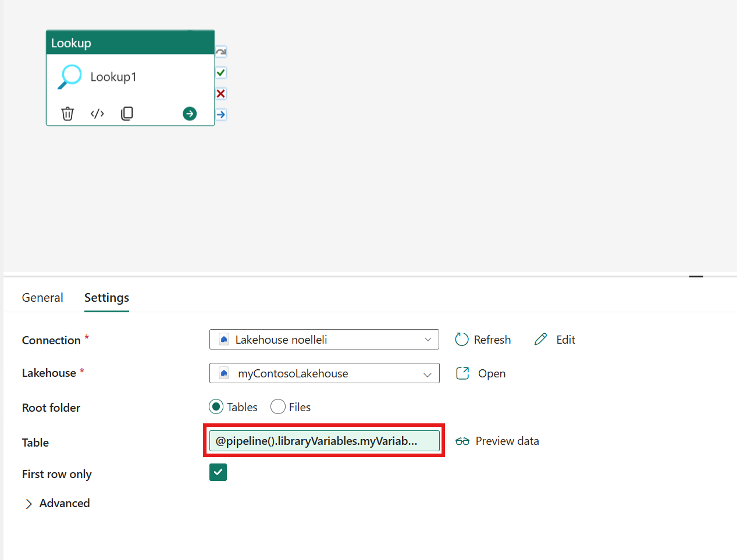Refresh the connection list
737x560 pixels.
[x=483, y=340]
